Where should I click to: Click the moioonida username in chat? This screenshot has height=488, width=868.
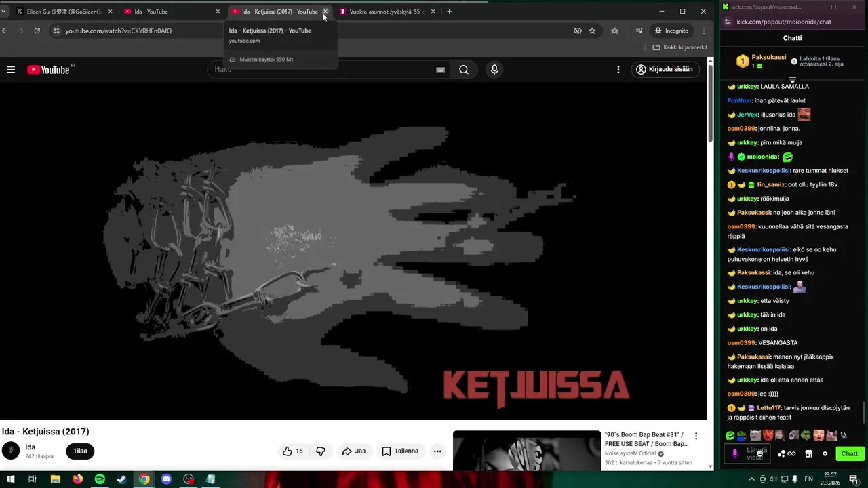pyautogui.click(x=763, y=157)
